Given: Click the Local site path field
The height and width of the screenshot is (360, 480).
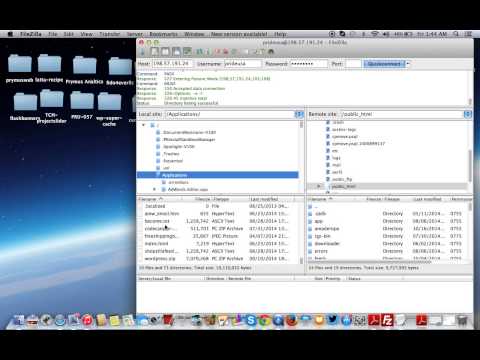Looking at the screenshot, I should click(230, 114).
